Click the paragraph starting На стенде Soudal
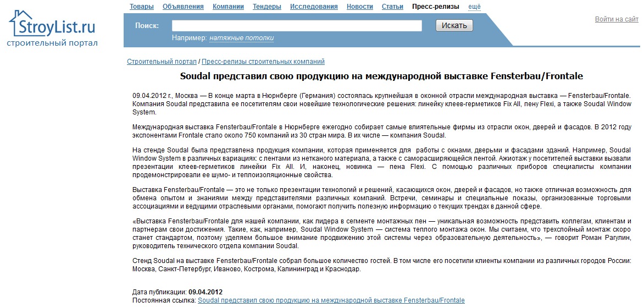Screen dimensions: 644x307 (381, 163)
